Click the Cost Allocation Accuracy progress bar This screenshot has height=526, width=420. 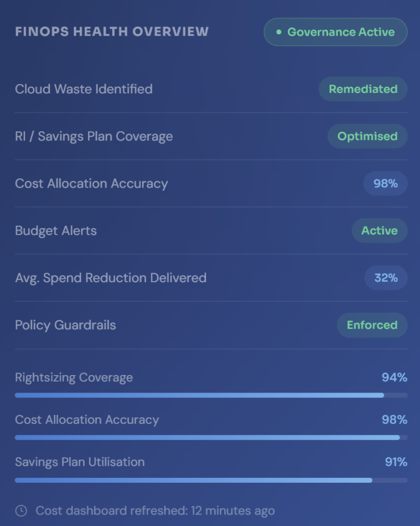point(211,437)
